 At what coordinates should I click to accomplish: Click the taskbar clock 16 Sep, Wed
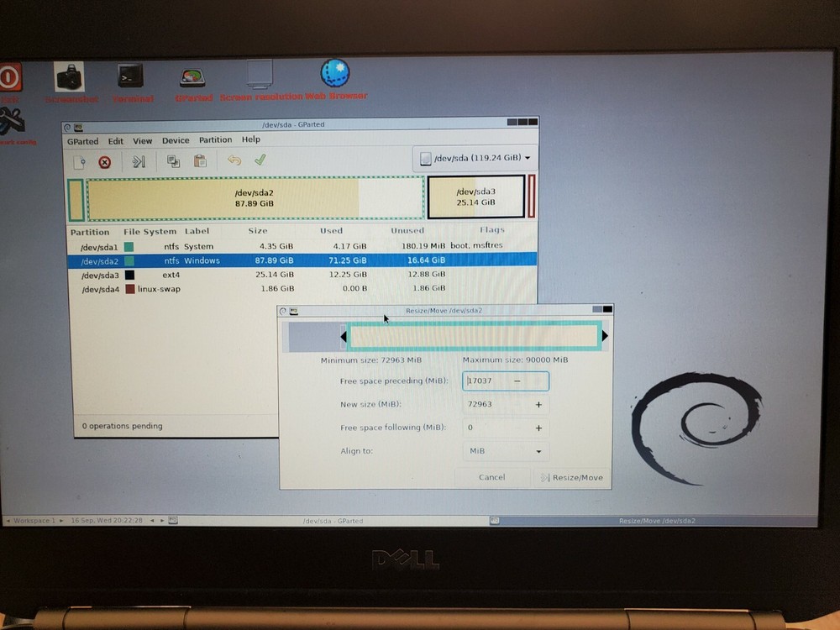[x=107, y=521]
